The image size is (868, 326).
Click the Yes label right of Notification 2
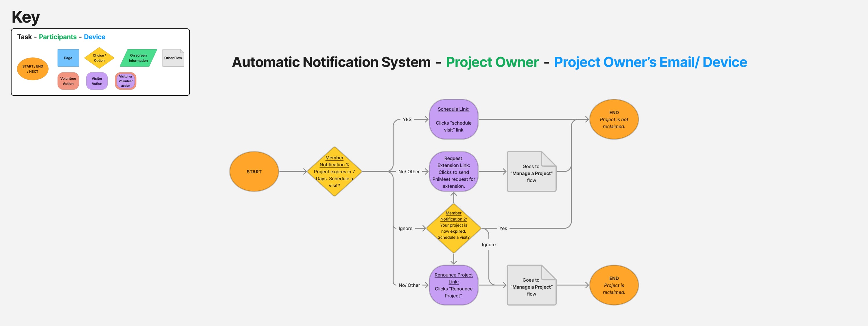point(503,228)
